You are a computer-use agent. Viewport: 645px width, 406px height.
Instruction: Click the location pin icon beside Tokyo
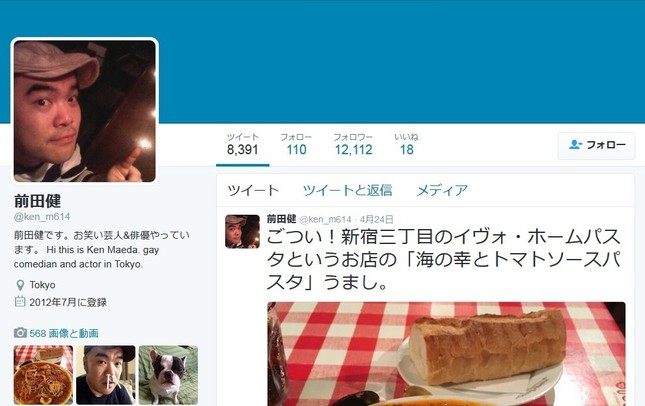tap(20, 285)
